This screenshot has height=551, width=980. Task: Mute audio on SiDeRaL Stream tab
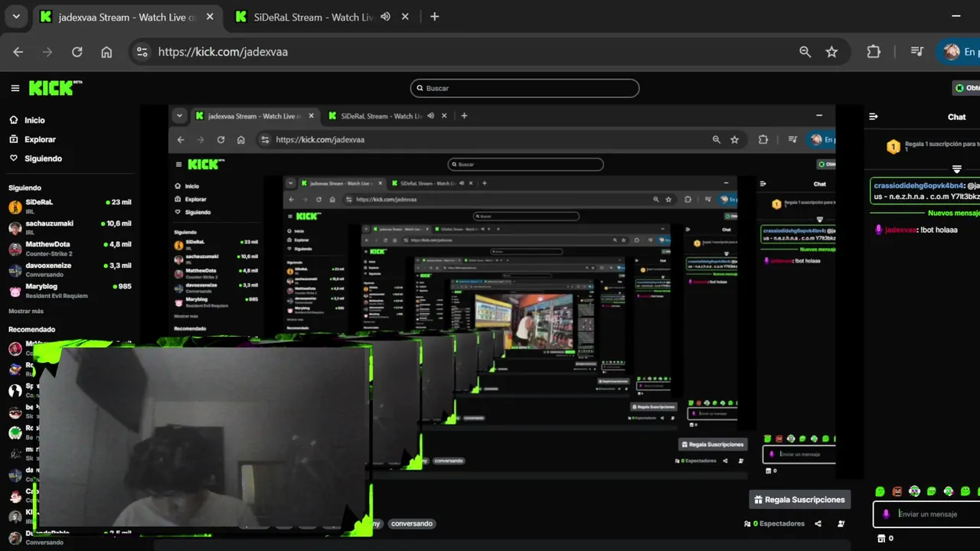tap(385, 17)
